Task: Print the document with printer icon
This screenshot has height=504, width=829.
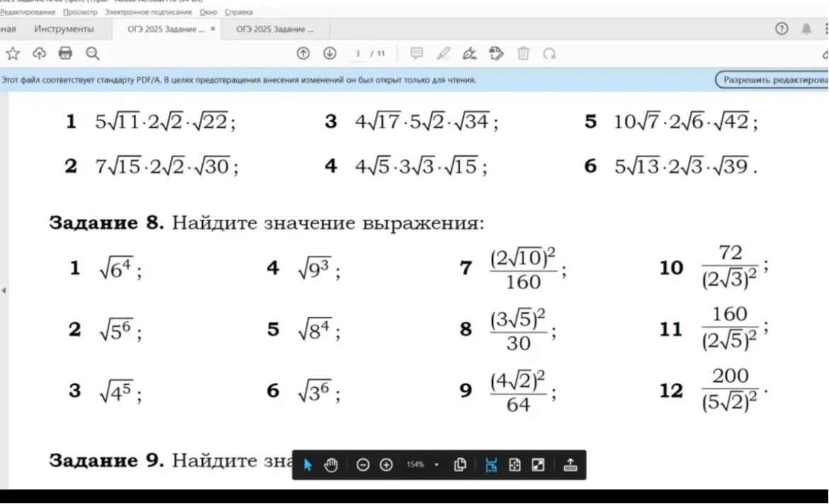Action: pos(65,53)
